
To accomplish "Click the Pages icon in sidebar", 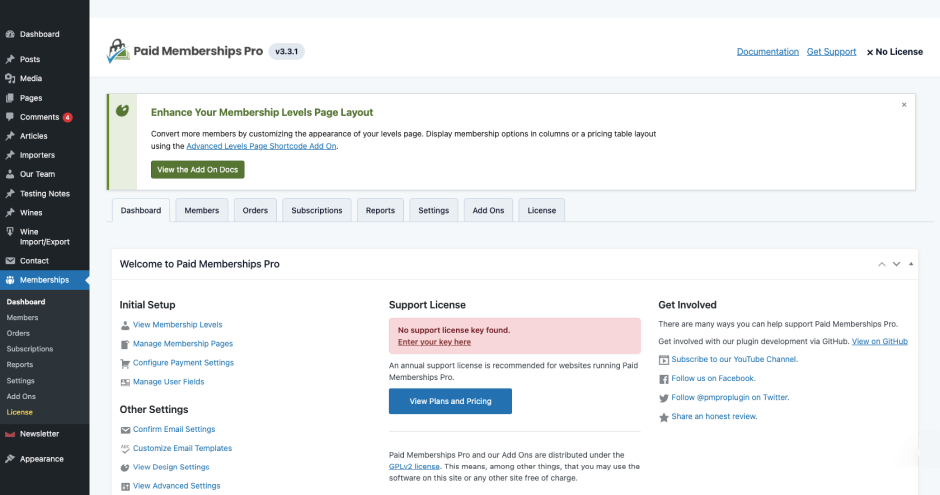I will tap(10, 98).
